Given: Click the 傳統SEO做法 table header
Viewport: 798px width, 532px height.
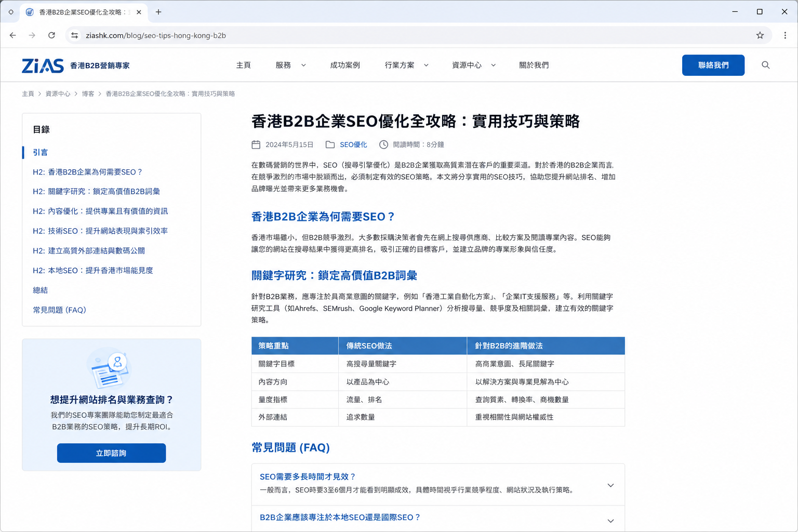Looking at the screenshot, I should tap(403, 346).
